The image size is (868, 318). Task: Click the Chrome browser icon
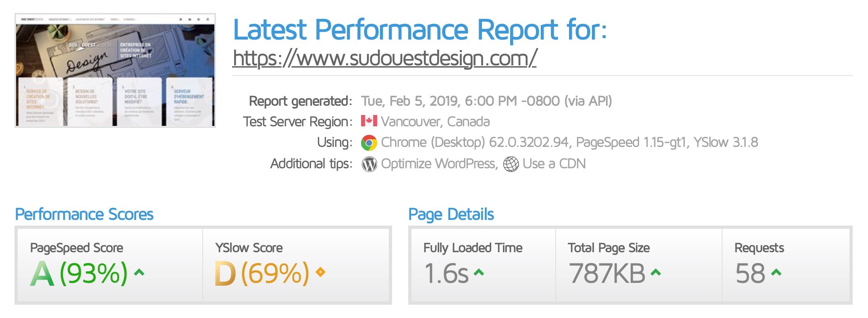point(369,143)
